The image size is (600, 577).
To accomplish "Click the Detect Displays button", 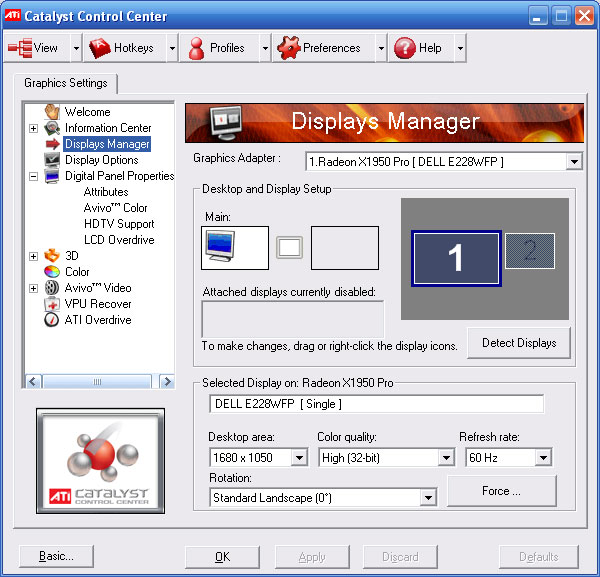I will click(x=519, y=343).
